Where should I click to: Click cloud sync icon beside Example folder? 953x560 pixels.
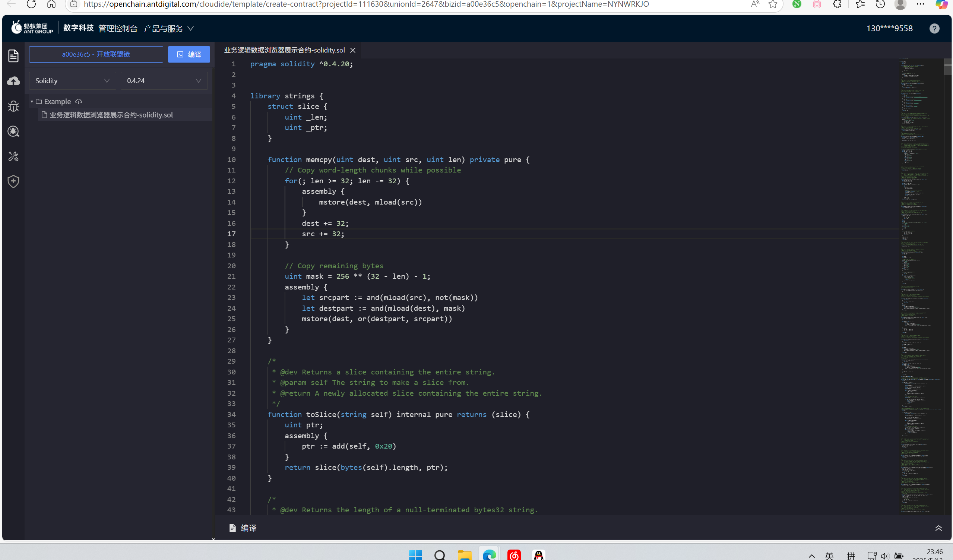(79, 101)
